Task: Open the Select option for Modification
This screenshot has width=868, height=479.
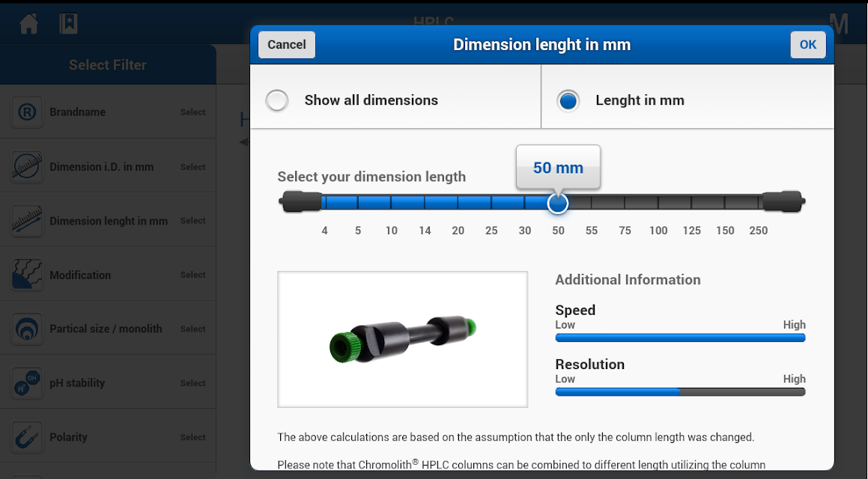Action: pos(192,275)
